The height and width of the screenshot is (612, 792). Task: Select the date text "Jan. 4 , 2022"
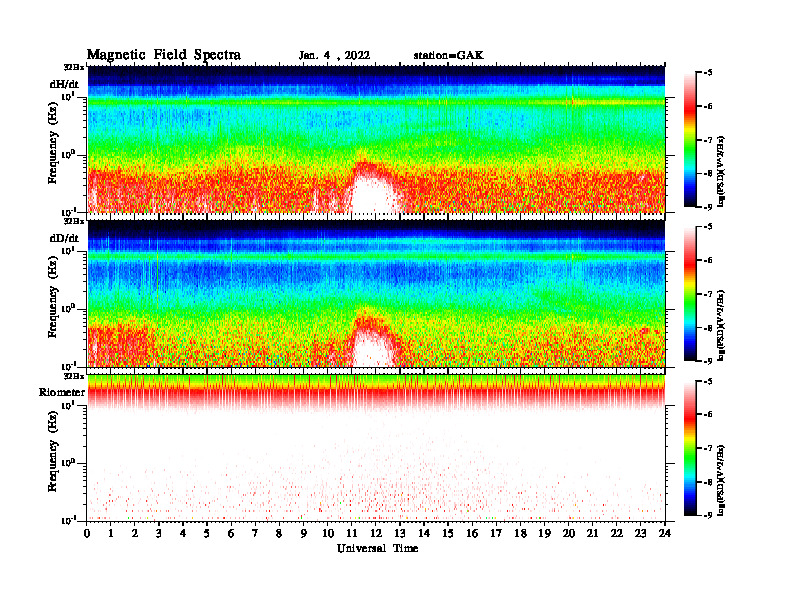[x=334, y=56]
